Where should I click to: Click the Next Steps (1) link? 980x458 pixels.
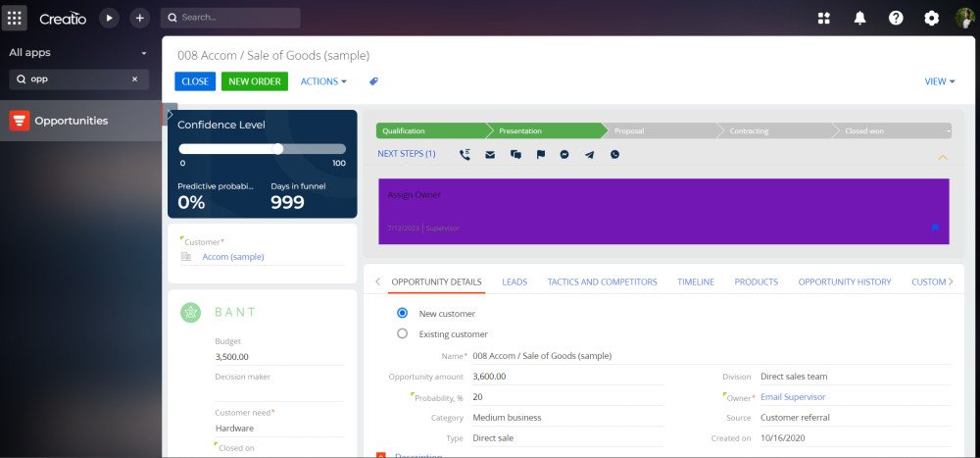[407, 154]
